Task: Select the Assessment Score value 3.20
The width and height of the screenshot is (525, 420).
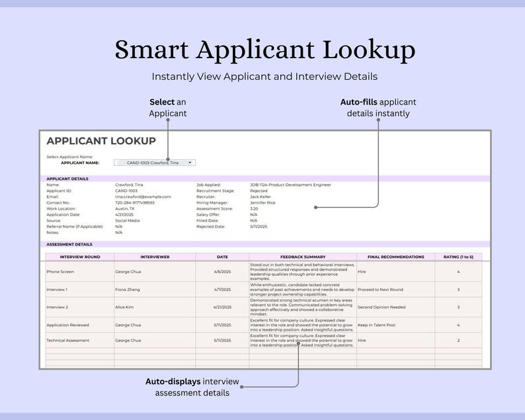Action: coord(254,208)
